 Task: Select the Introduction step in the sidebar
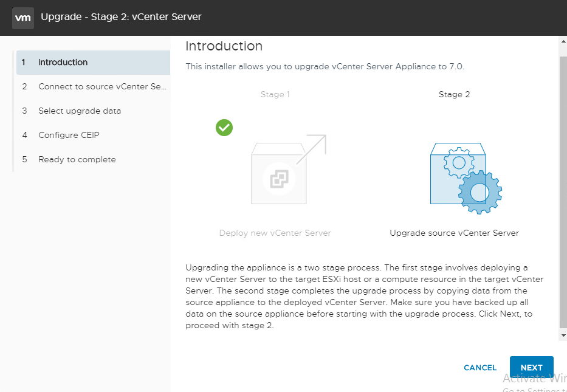click(x=94, y=62)
